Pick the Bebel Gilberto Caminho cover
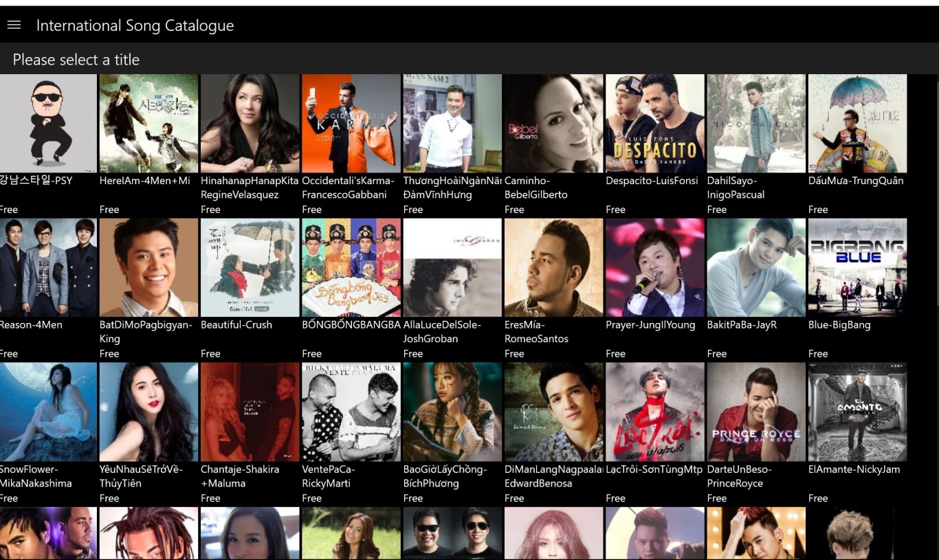The height and width of the screenshot is (560, 939). coord(554,123)
